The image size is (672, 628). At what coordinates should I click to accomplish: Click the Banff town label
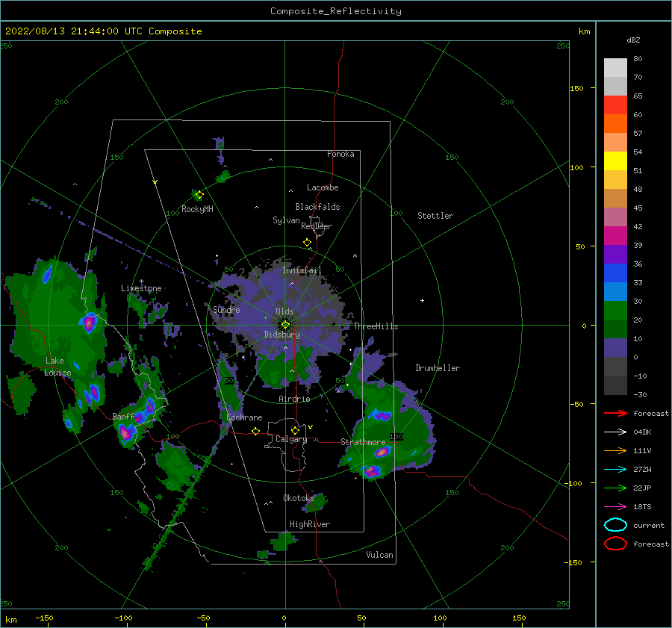123,416
